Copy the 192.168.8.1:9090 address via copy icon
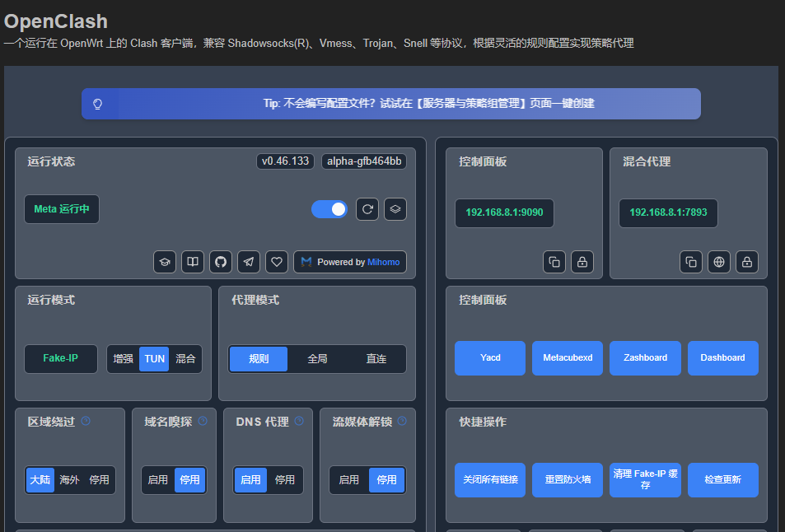 click(554, 262)
